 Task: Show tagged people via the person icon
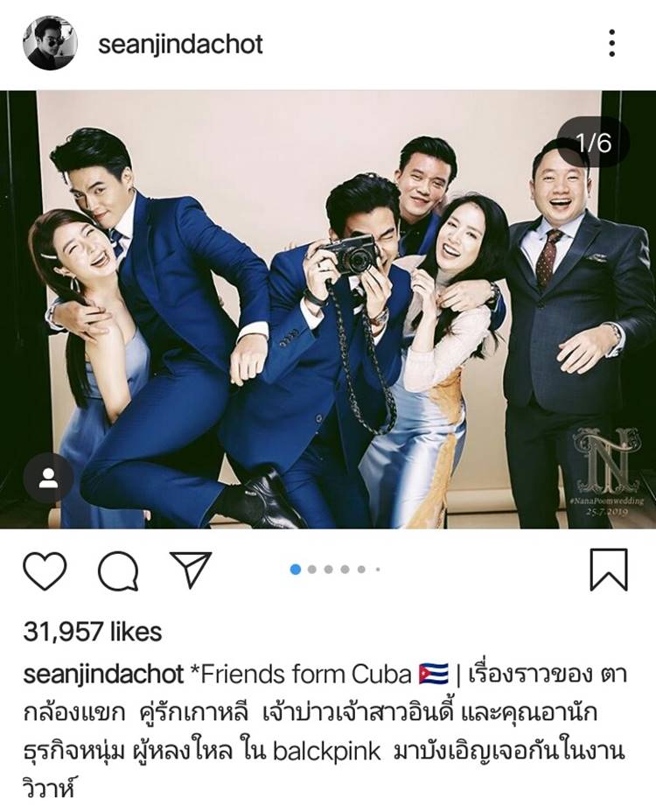48,478
